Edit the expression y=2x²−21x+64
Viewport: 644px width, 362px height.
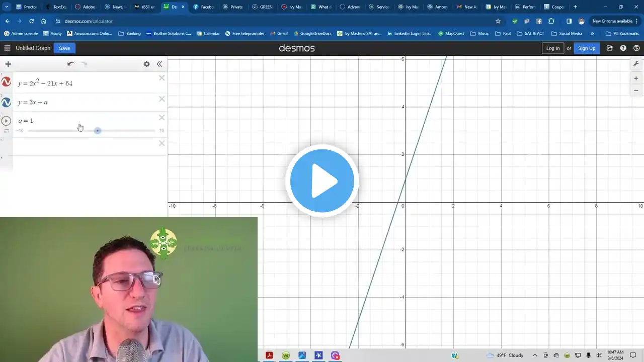point(45,83)
